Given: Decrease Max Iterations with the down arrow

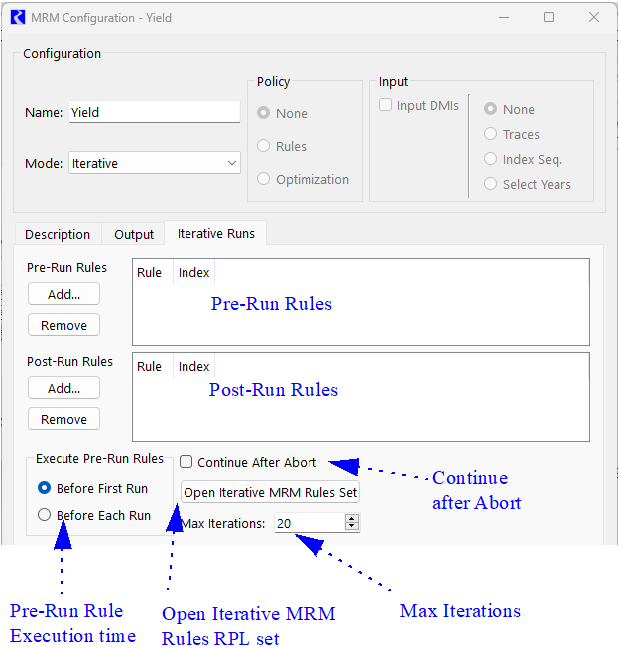Looking at the screenshot, I should (351, 527).
